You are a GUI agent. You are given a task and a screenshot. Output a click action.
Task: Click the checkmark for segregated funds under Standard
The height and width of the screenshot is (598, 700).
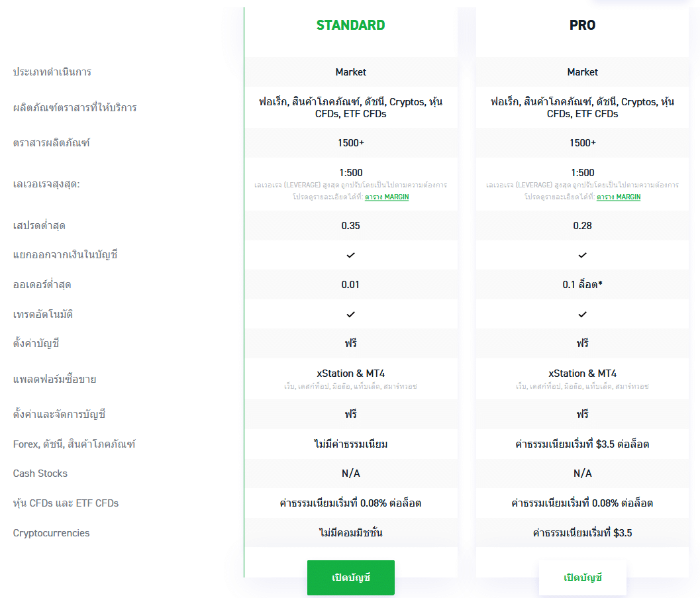(350, 255)
